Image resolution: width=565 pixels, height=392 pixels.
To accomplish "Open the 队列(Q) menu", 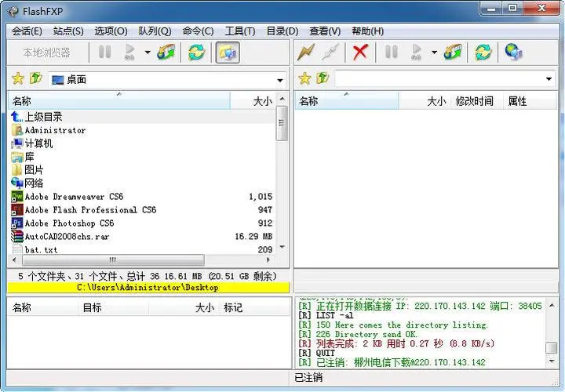I will 155,31.
